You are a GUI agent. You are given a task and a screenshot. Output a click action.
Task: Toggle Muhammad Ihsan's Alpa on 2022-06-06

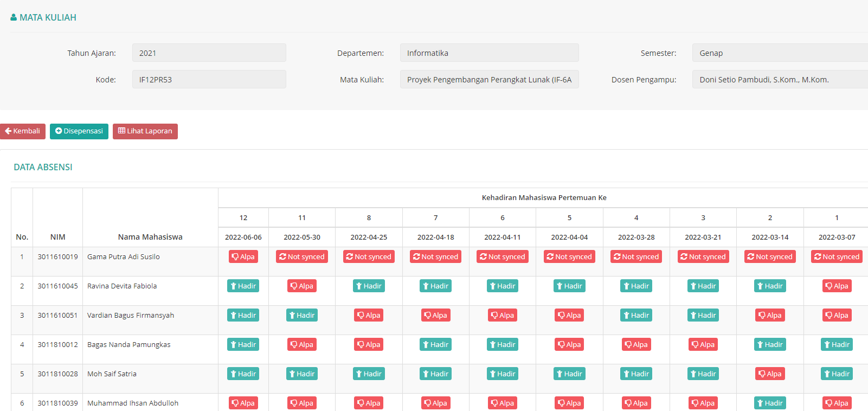[243, 403]
